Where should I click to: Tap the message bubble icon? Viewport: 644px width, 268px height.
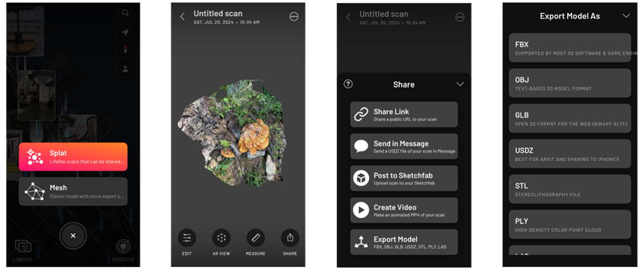pyautogui.click(x=361, y=146)
